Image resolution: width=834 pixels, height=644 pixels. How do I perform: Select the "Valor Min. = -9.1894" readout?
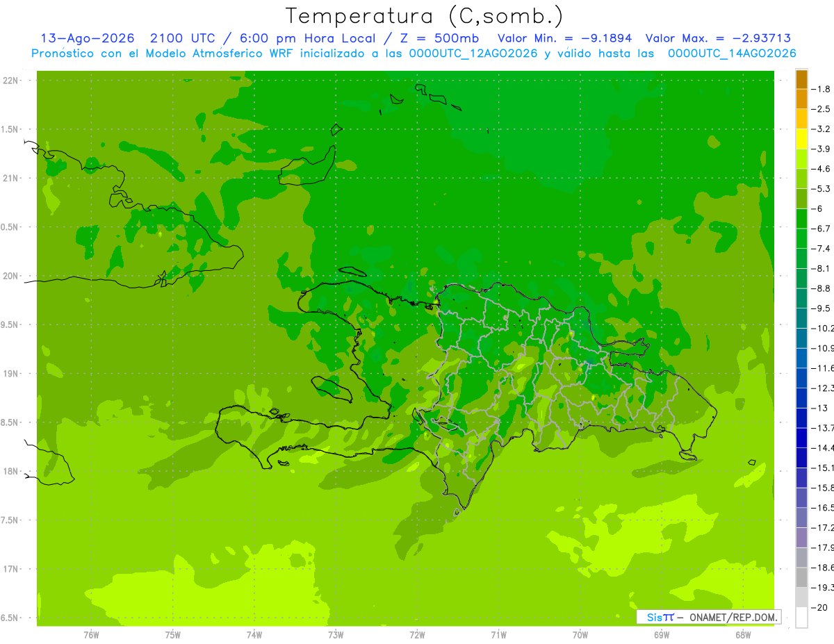pos(565,39)
